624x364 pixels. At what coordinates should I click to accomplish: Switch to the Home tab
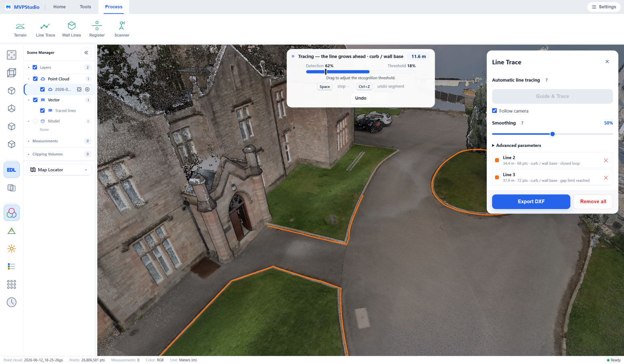tap(59, 7)
